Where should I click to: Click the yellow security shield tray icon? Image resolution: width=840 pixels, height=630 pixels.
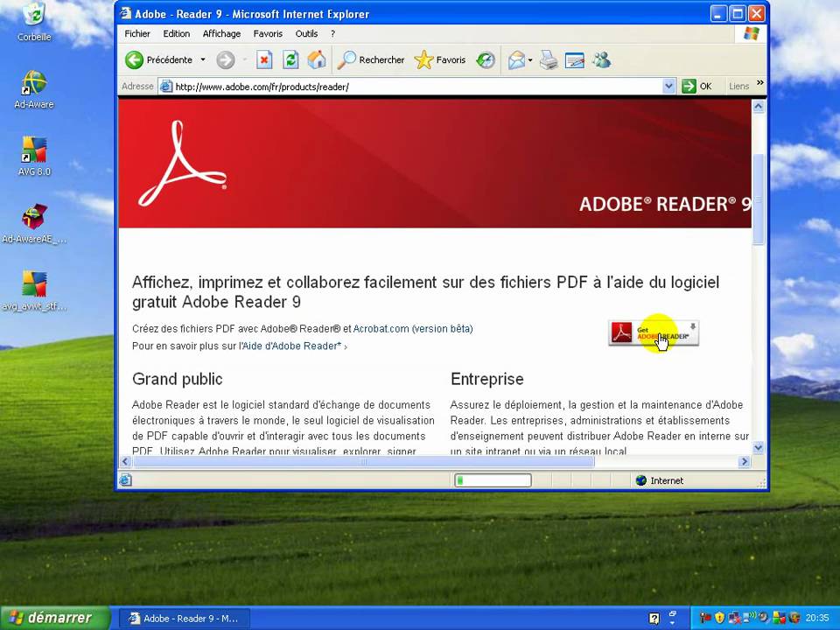click(x=719, y=618)
